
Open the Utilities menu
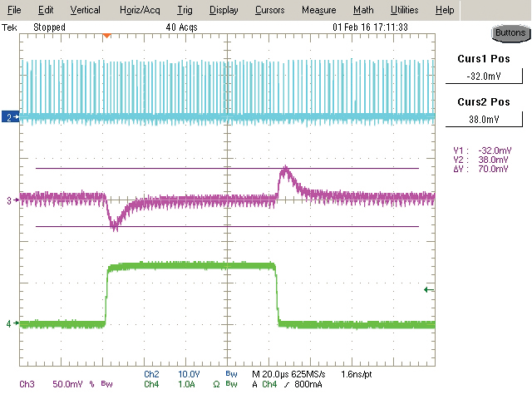[x=404, y=10]
